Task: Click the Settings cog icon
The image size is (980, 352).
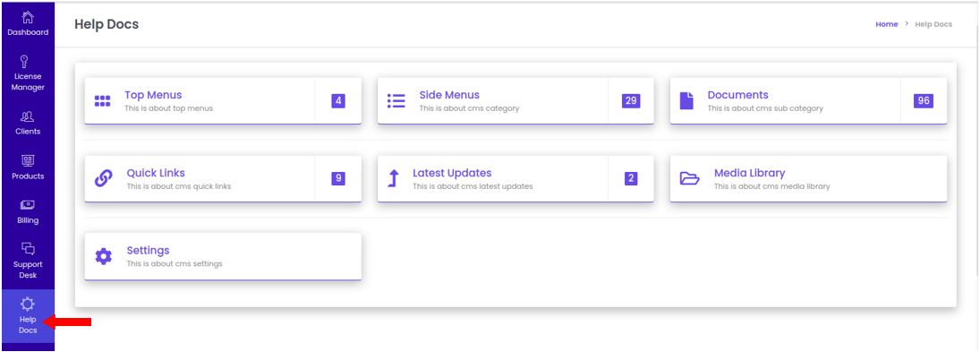Action: [103, 256]
